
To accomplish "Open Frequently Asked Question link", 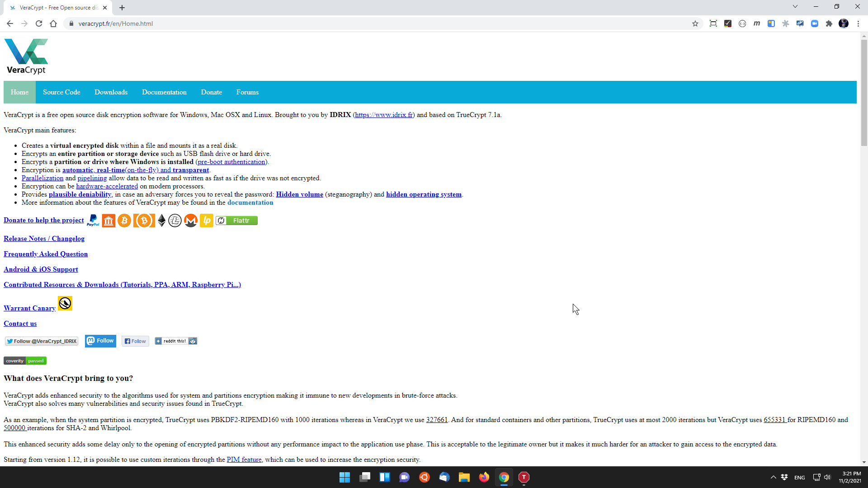I will tap(46, 254).
